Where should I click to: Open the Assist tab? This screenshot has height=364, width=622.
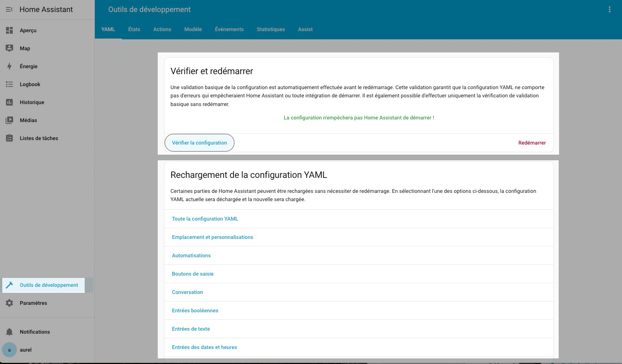(x=305, y=29)
